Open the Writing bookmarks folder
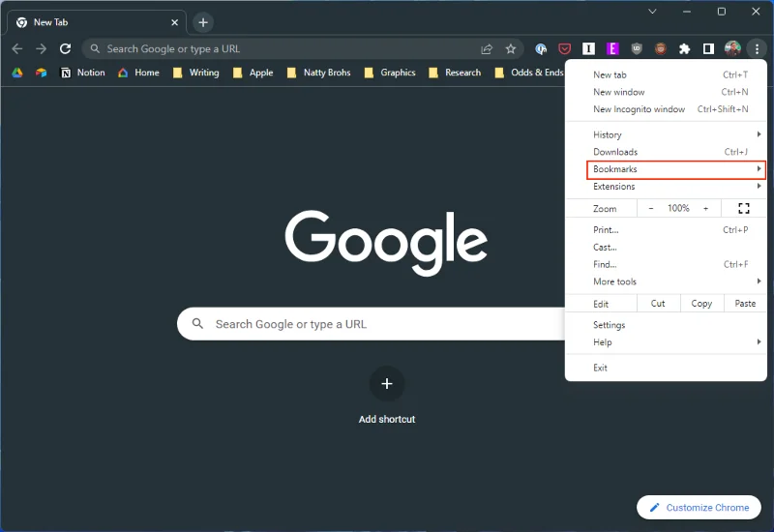 click(195, 73)
